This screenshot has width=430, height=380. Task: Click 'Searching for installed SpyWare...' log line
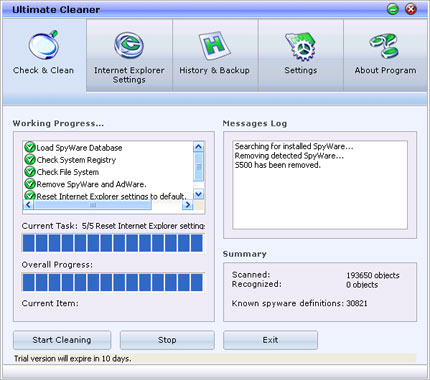tap(294, 146)
